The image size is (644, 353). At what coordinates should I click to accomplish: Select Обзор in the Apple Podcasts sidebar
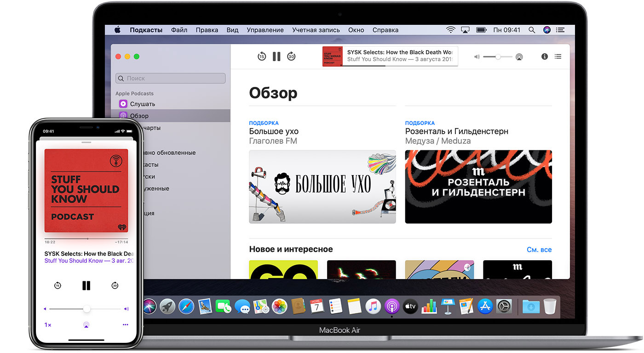(x=170, y=116)
